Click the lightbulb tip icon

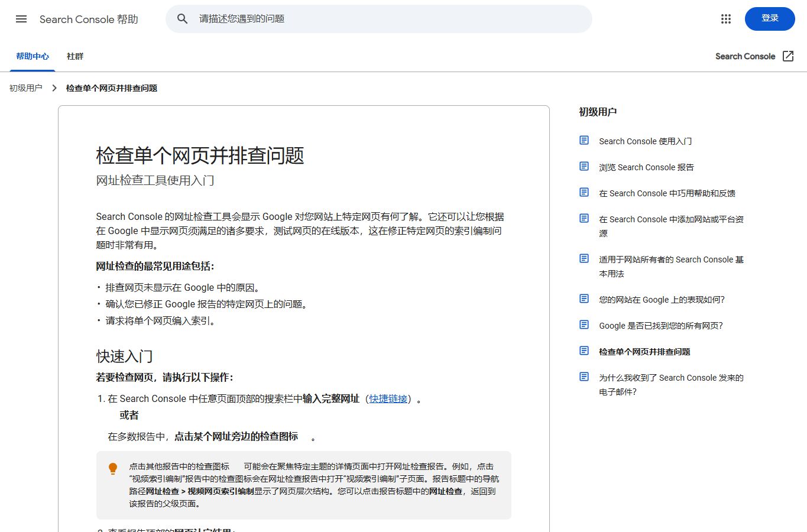pyautogui.click(x=113, y=469)
